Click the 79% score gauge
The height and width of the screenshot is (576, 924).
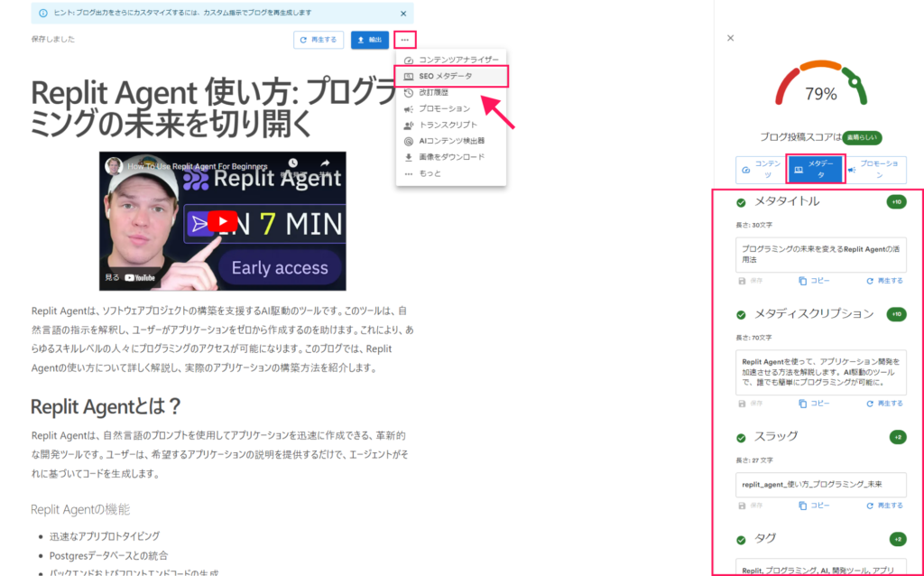tap(821, 84)
